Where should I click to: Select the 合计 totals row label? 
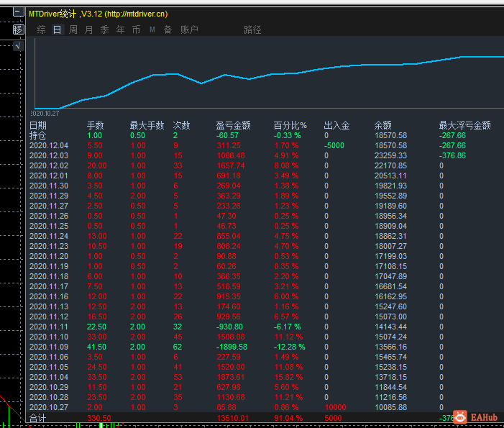tap(37, 418)
